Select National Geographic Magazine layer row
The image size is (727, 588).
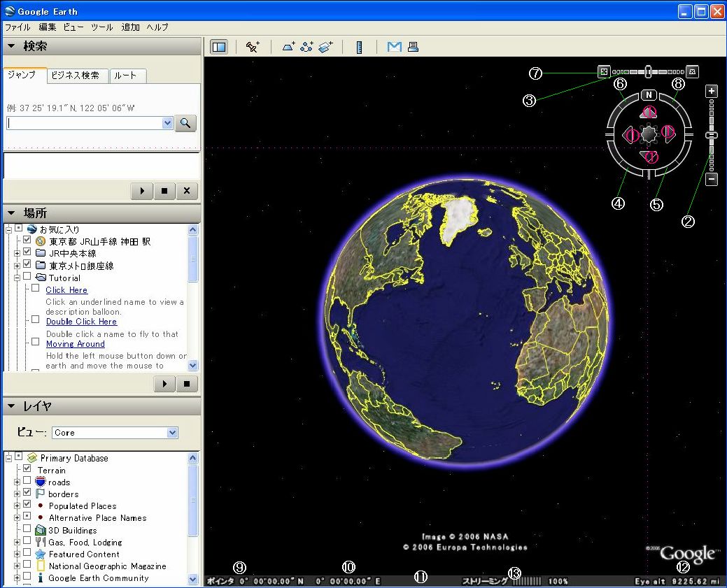pyautogui.click(x=108, y=566)
